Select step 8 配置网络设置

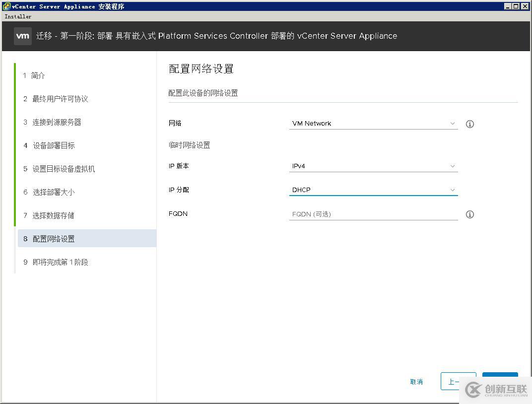[x=87, y=238]
